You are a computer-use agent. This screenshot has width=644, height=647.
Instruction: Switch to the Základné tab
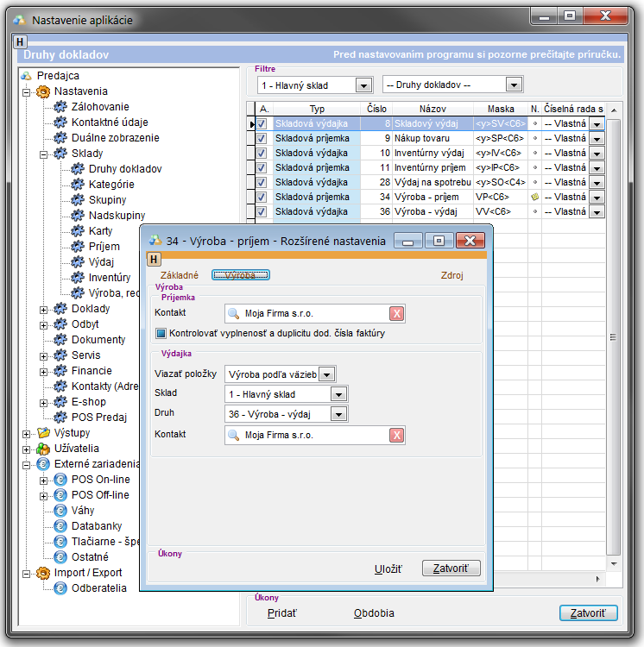[180, 275]
